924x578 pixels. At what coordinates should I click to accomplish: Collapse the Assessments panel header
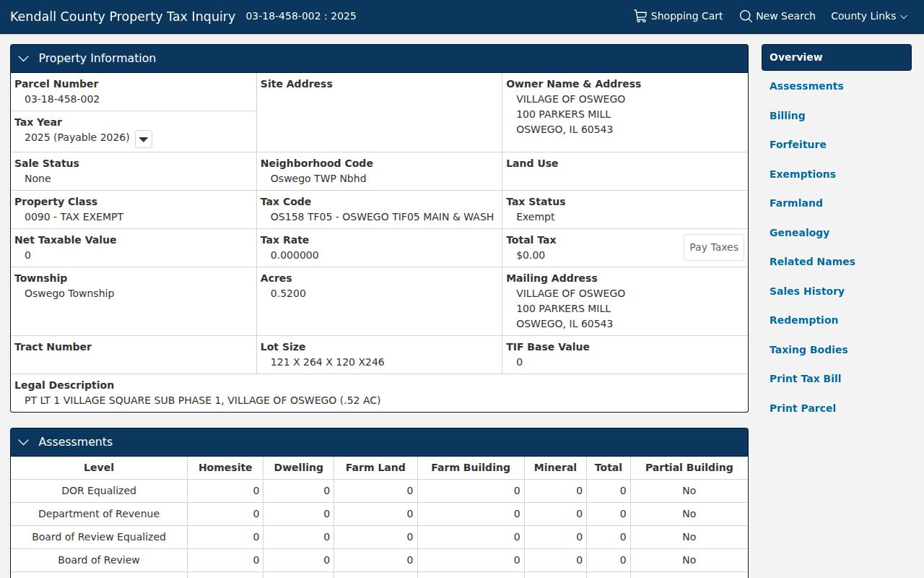click(x=379, y=442)
